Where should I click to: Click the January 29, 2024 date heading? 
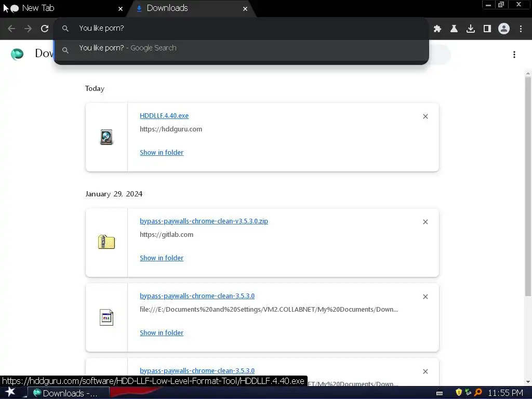114,194
